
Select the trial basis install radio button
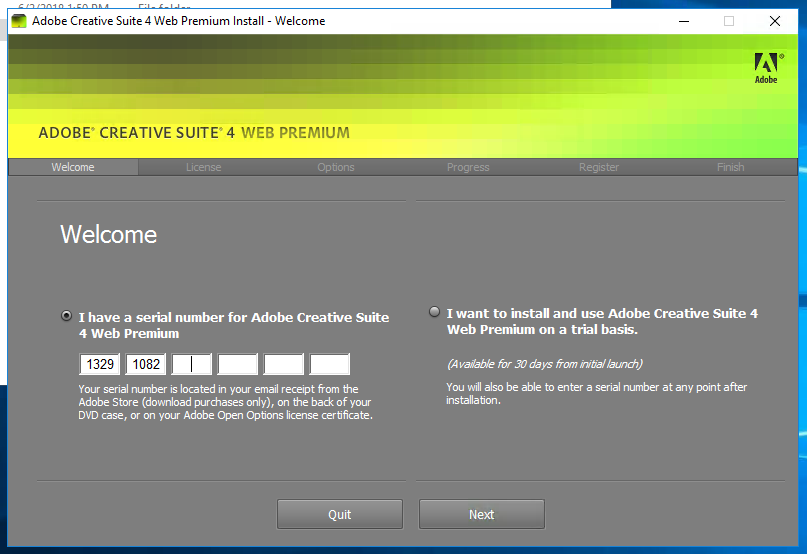pyautogui.click(x=434, y=311)
